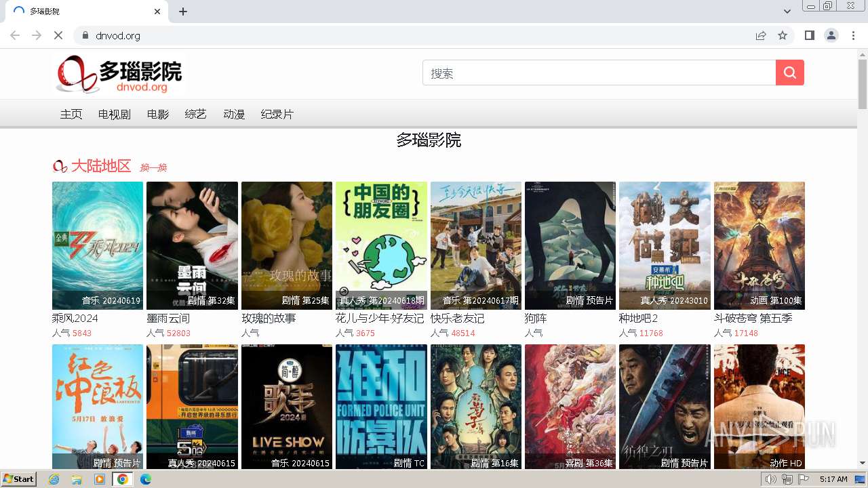Open the 狗阵 poster
The height and width of the screenshot is (488, 868).
click(x=570, y=245)
